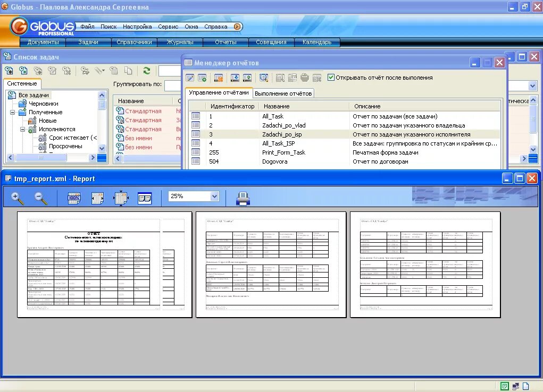Select report row Print_Form_Task

345,152
